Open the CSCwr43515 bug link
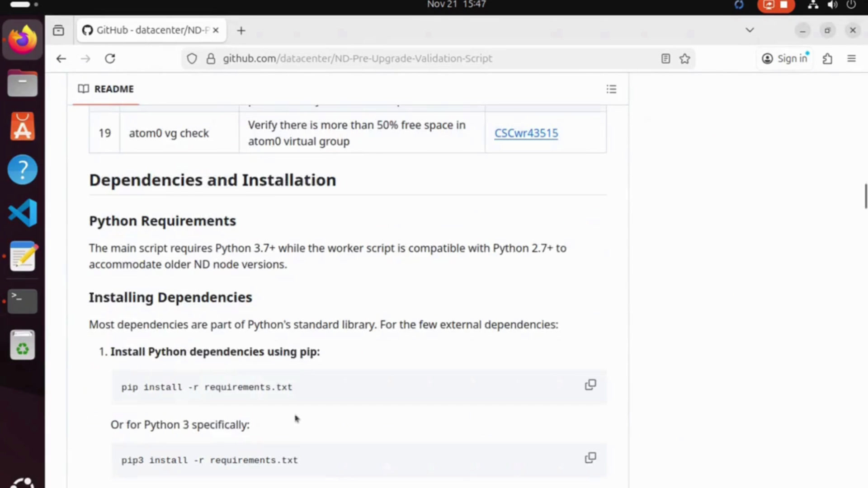The height and width of the screenshot is (488, 868). tap(526, 133)
